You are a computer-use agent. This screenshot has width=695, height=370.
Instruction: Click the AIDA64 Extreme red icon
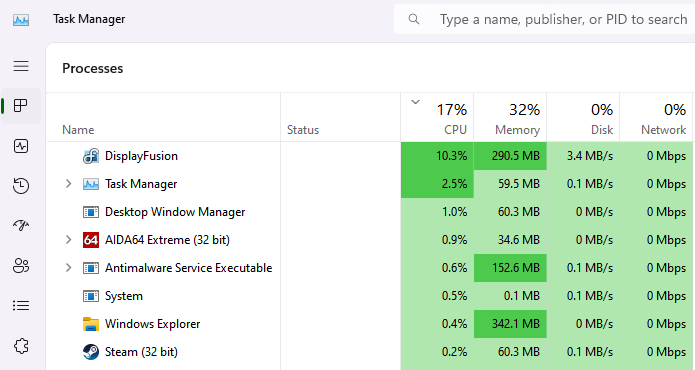pos(91,240)
